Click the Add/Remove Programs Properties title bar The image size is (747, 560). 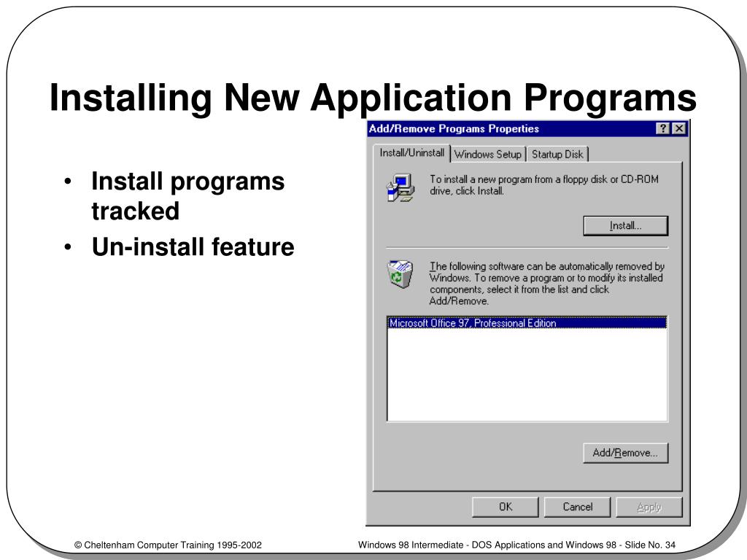[528, 128]
